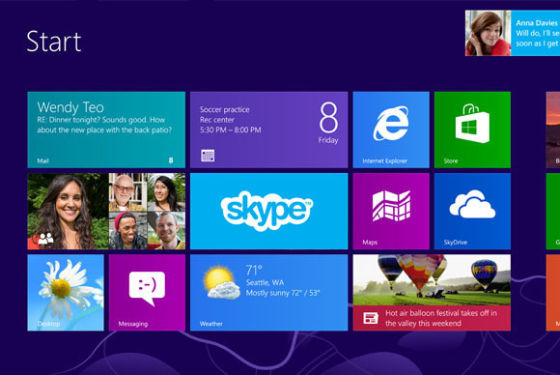Open the Desktop daisy tile
The height and width of the screenshot is (375, 560).
point(66,292)
